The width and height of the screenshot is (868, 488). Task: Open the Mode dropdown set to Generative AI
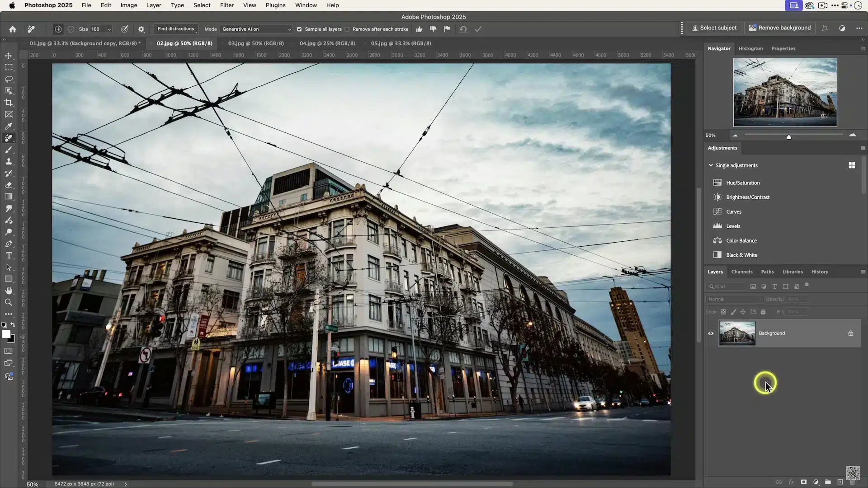(x=256, y=29)
